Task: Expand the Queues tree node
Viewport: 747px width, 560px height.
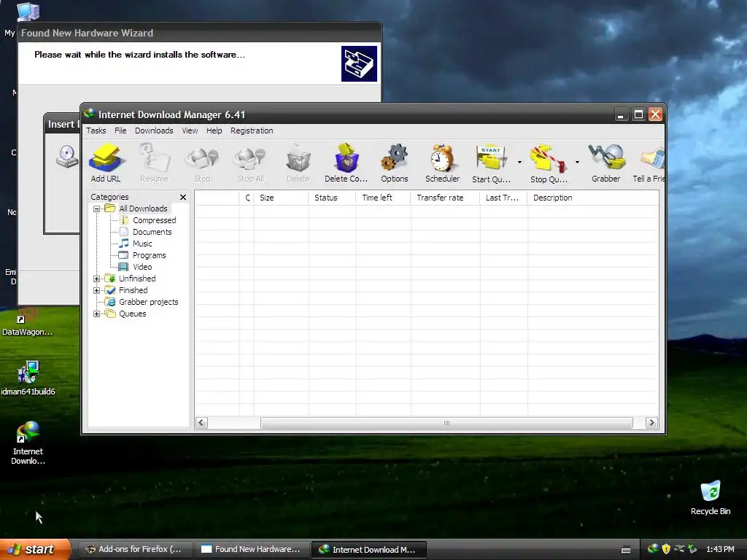Action: coord(97,314)
